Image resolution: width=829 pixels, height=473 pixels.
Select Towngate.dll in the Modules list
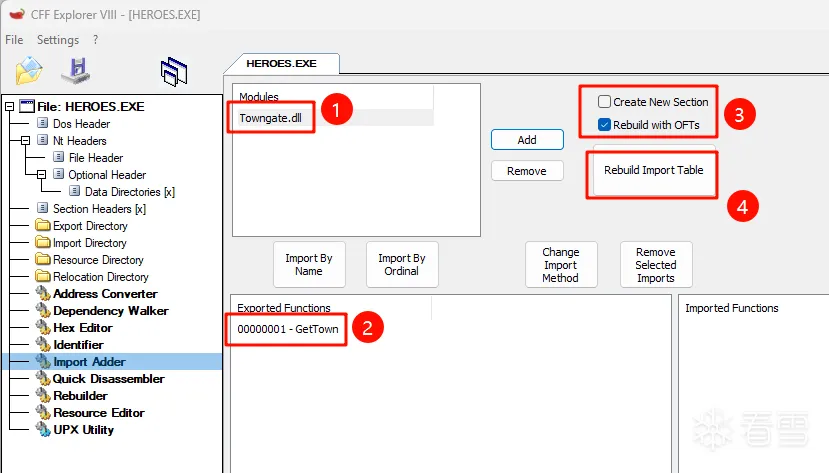[267, 117]
